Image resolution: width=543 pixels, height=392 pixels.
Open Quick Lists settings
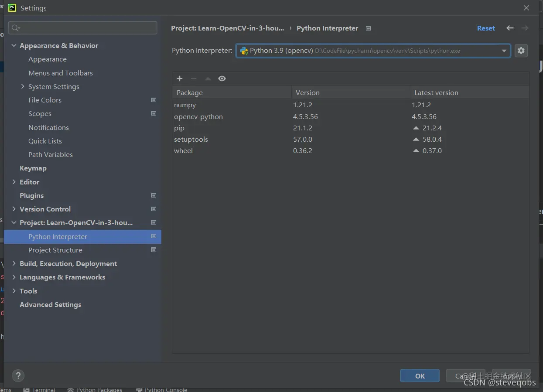(45, 141)
